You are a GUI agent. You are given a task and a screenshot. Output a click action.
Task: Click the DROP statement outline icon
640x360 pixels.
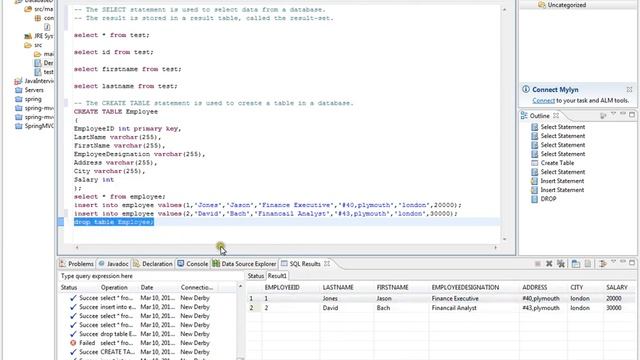click(x=535, y=199)
